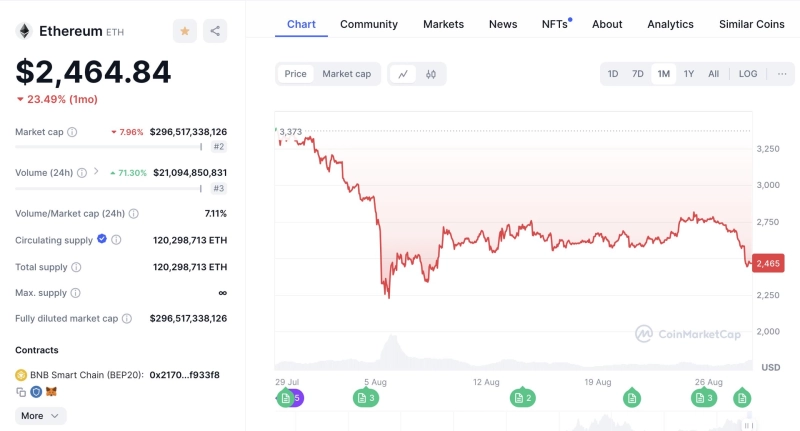Select the 1Y time range button
Image resolution: width=800 pixels, height=431 pixels.
(689, 74)
